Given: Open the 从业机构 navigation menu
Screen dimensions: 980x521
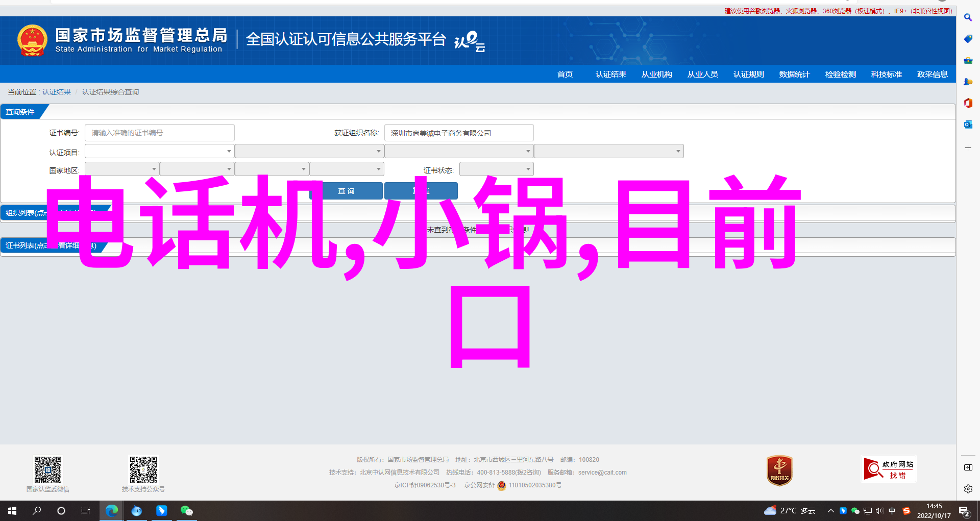Looking at the screenshot, I should coord(656,75).
